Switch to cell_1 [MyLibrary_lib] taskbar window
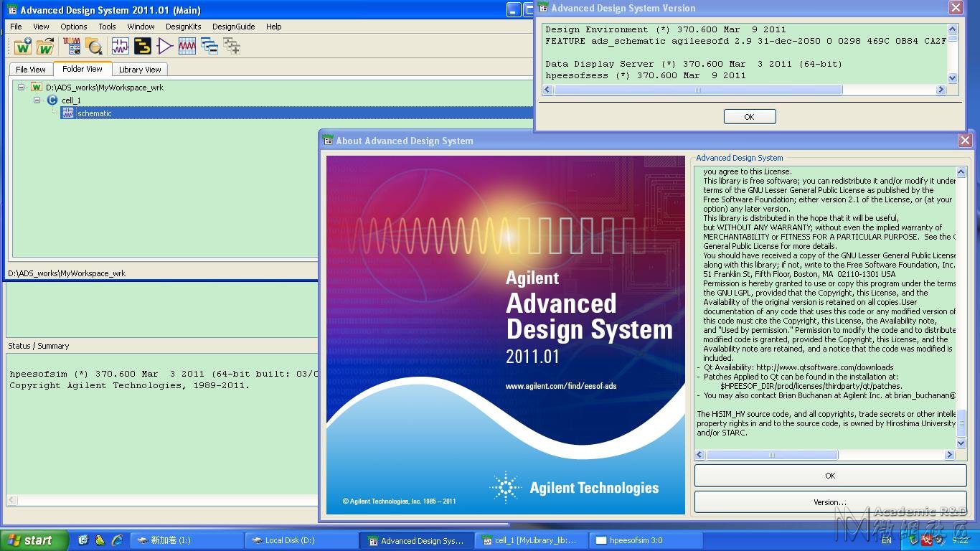Image resolution: width=980 pixels, height=551 pixels. [530, 540]
